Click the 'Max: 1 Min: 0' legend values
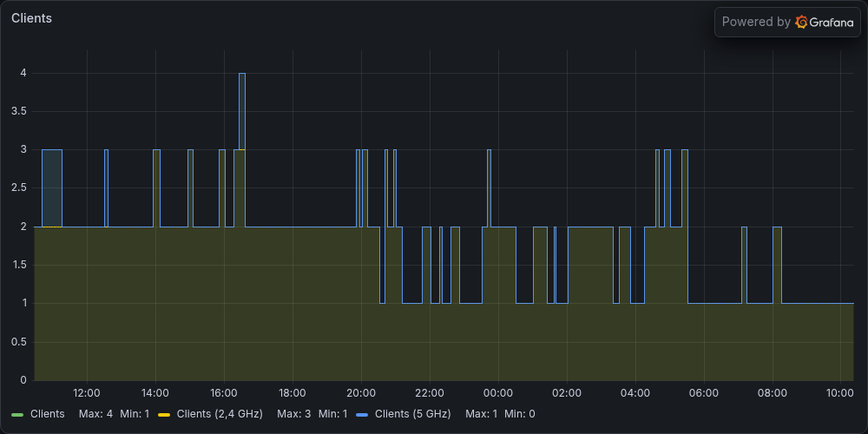The width and height of the screenshot is (868, 434). 500,414
